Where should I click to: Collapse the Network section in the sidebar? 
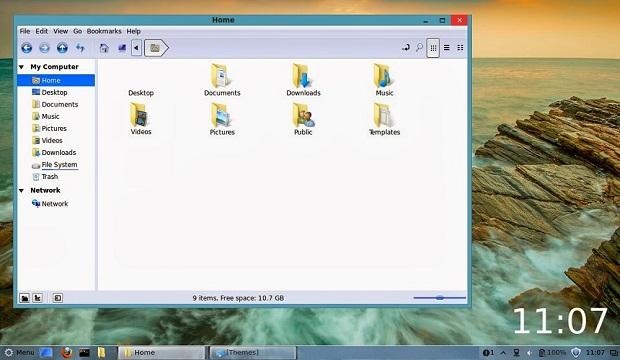[x=21, y=191]
